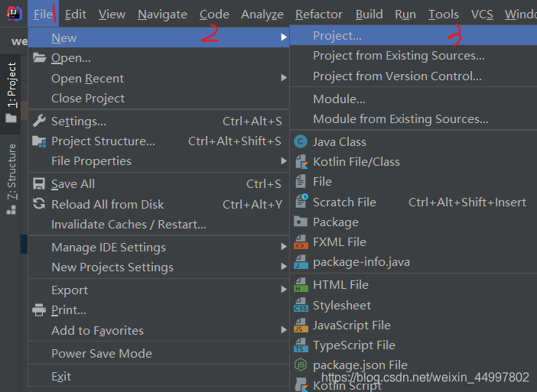
Task: Click the Structure tool window icon
Action: [11, 209]
